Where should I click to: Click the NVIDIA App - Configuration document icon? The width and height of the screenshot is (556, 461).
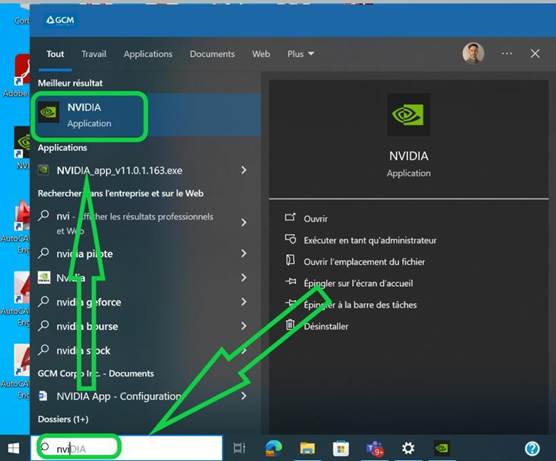point(43,396)
